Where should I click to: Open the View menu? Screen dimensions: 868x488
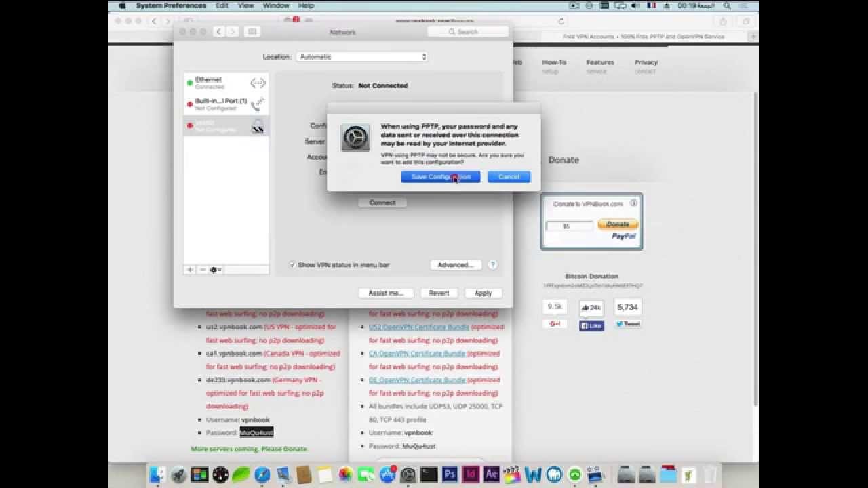pos(245,5)
